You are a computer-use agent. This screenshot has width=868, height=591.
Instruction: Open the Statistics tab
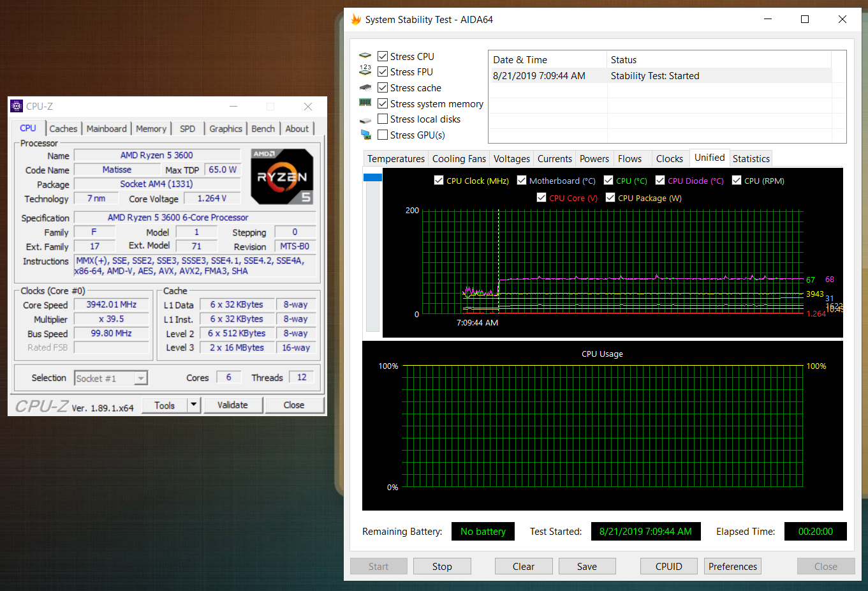751,159
